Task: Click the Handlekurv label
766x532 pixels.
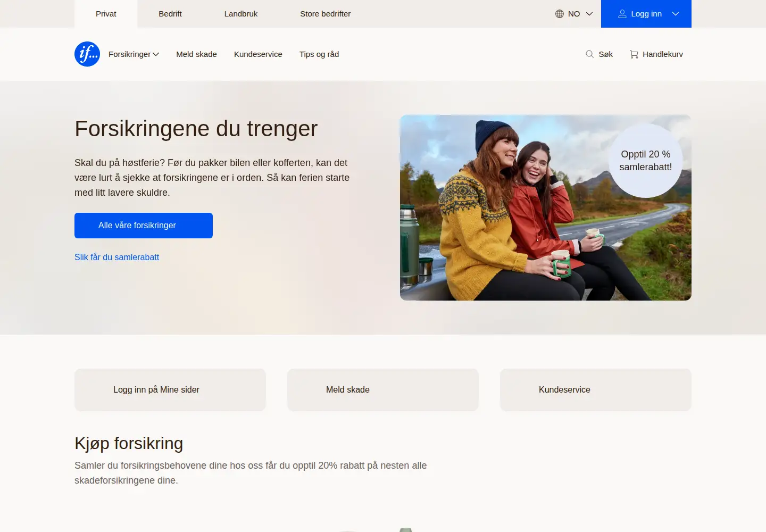Action: click(663, 54)
